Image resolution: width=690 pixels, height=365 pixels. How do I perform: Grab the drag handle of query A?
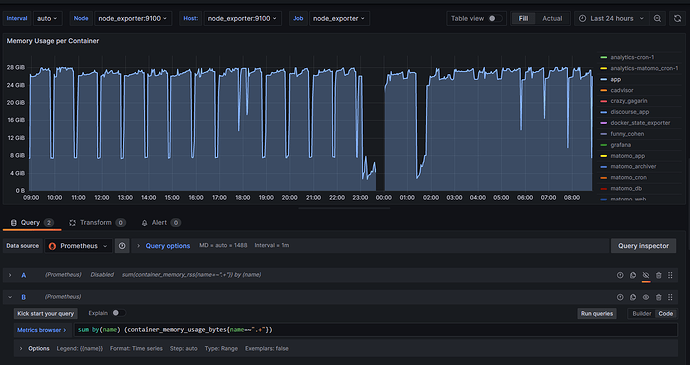670,275
